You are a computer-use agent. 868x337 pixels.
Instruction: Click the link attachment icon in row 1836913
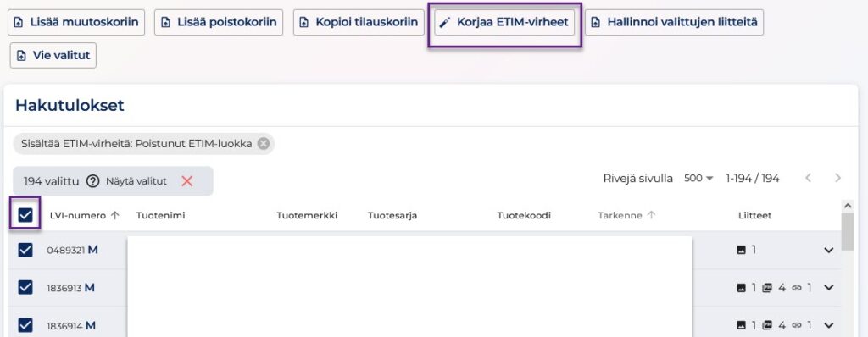click(x=797, y=288)
